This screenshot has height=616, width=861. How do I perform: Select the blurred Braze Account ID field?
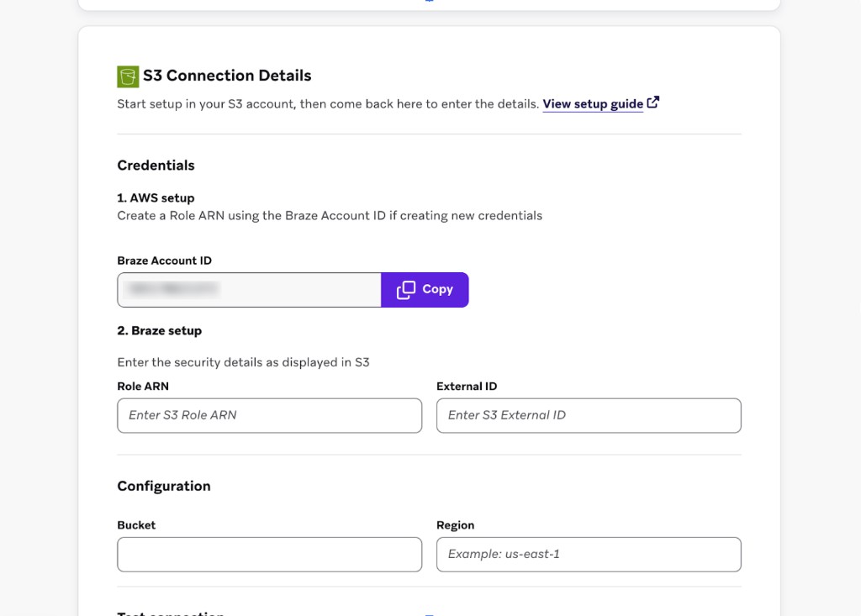pyautogui.click(x=249, y=289)
